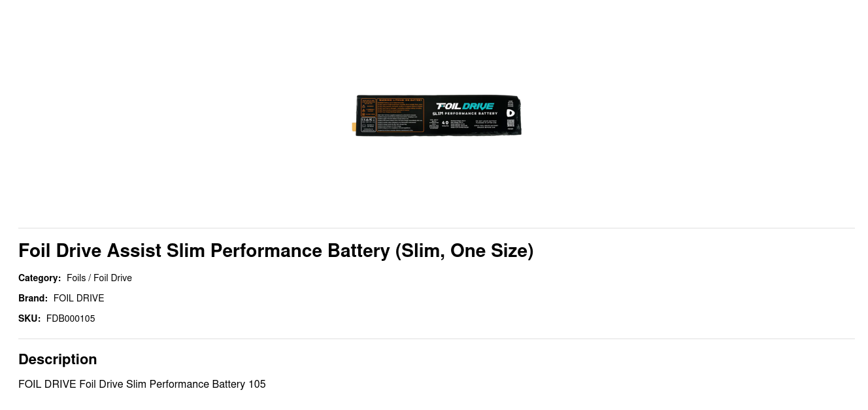Click the Lithium Ion Battery warning label
The height and width of the screenshot is (410, 868).
point(401,100)
